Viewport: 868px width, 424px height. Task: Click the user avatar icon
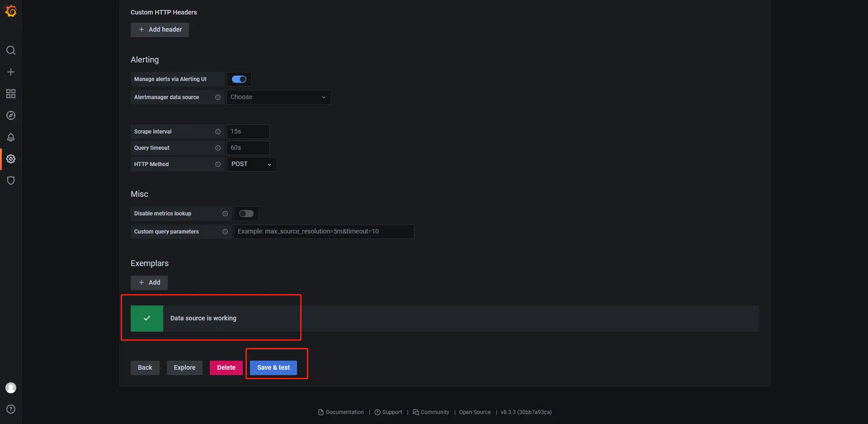click(x=11, y=388)
